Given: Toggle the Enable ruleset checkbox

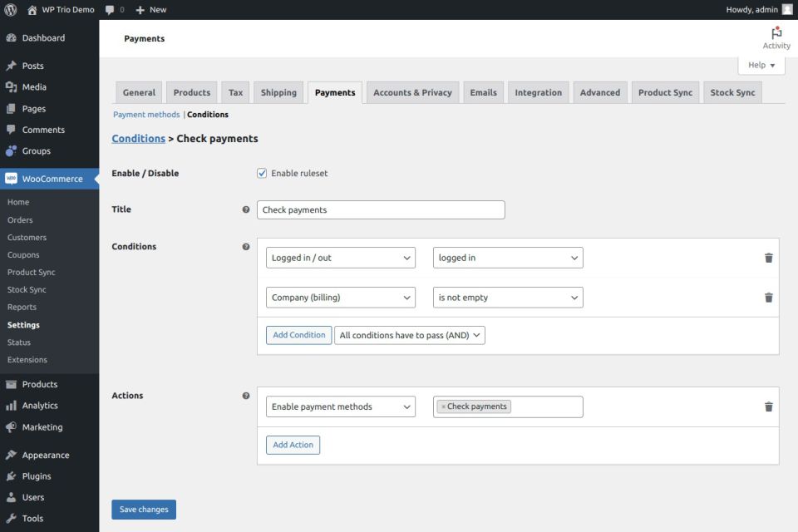Looking at the screenshot, I should point(262,174).
